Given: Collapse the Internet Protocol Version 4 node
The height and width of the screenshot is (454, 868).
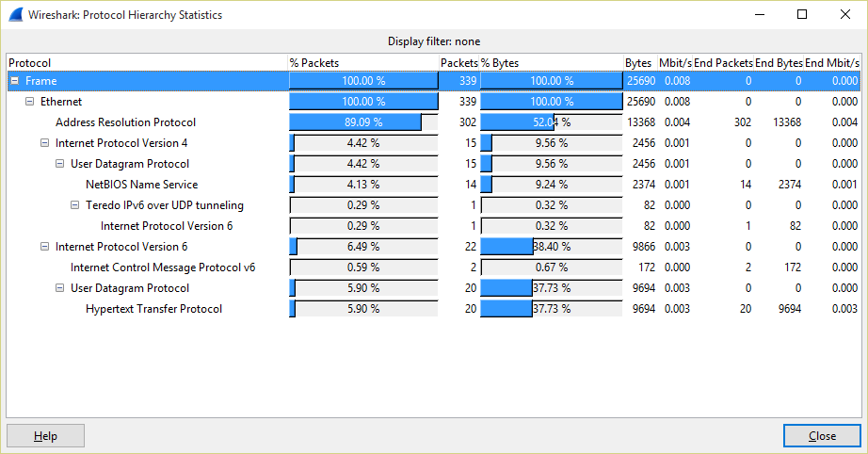Looking at the screenshot, I should [x=45, y=143].
